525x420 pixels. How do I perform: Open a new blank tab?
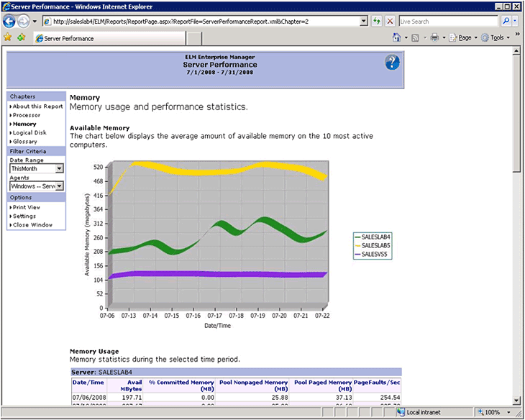tap(194, 39)
